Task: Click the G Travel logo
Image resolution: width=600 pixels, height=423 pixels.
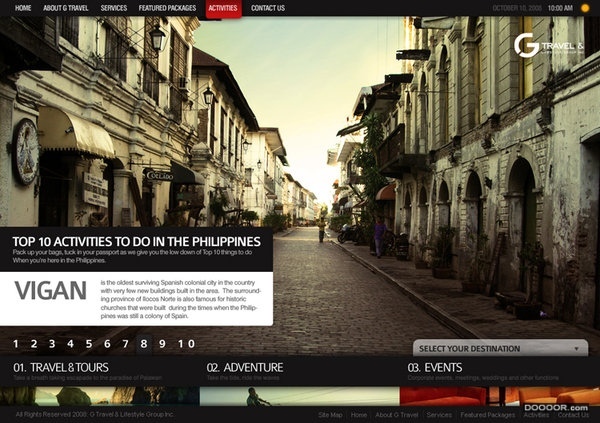Action: (549, 46)
